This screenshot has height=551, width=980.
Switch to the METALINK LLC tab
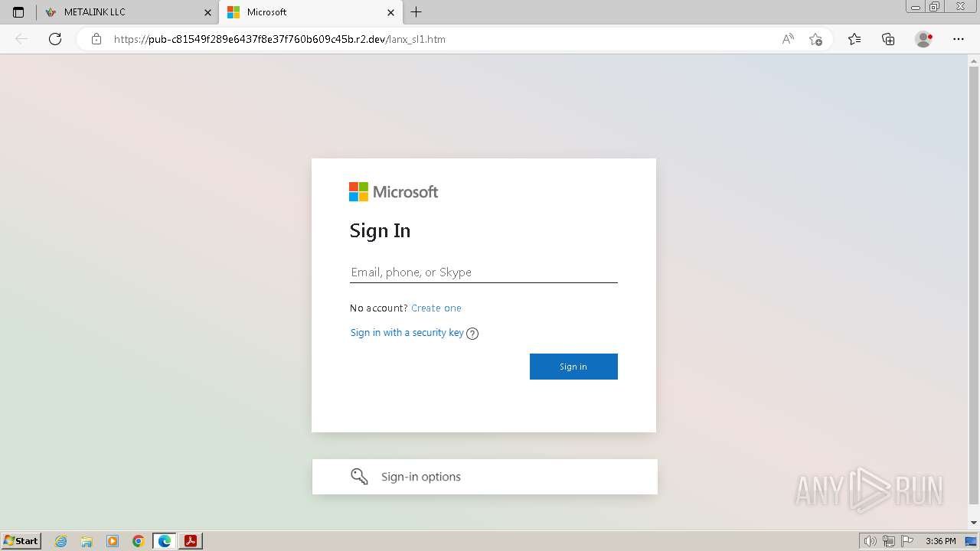pyautogui.click(x=127, y=12)
